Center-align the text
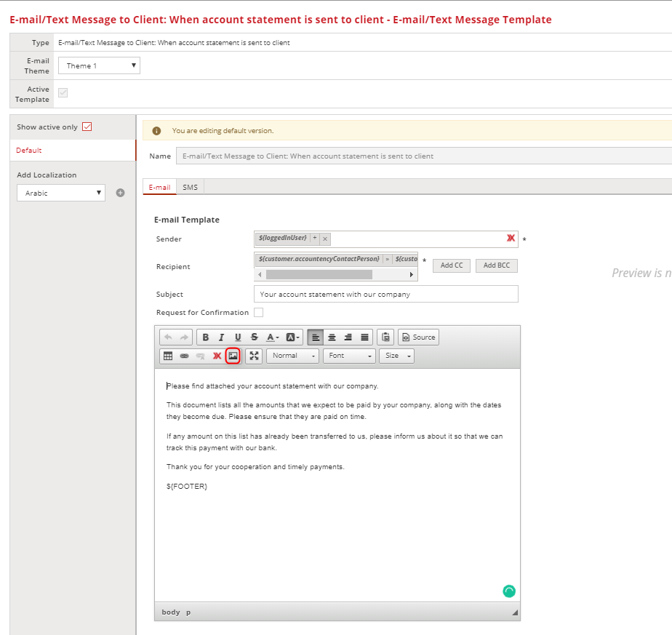 (x=332, y=338)
